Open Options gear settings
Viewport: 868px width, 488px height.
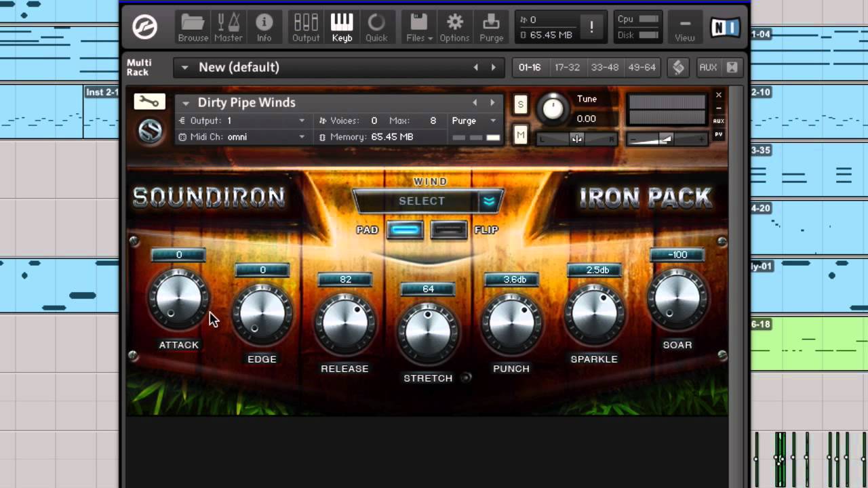pyautogui.click(x=454, y=28)
